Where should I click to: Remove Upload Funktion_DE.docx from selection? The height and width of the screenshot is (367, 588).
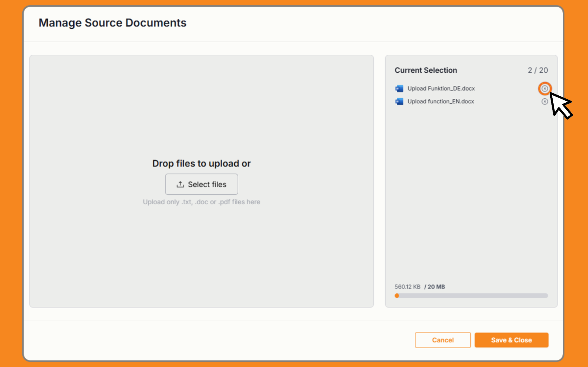click(545, 88)
